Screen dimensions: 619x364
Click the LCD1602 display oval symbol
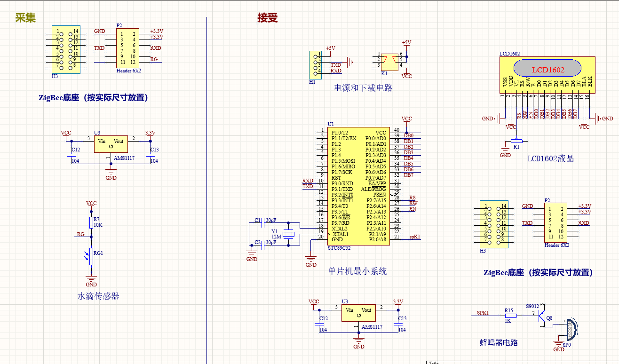pos(548,68)
